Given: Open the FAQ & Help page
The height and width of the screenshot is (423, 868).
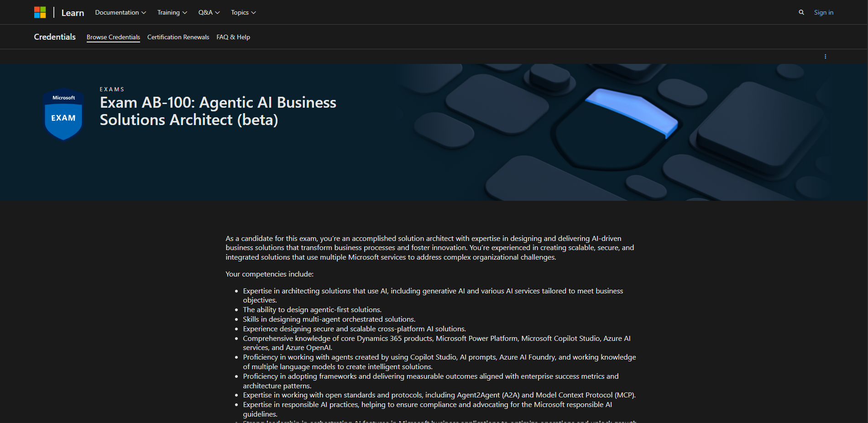Looking at the screenshot, I should pyautogui.click(x=233, y=37).
